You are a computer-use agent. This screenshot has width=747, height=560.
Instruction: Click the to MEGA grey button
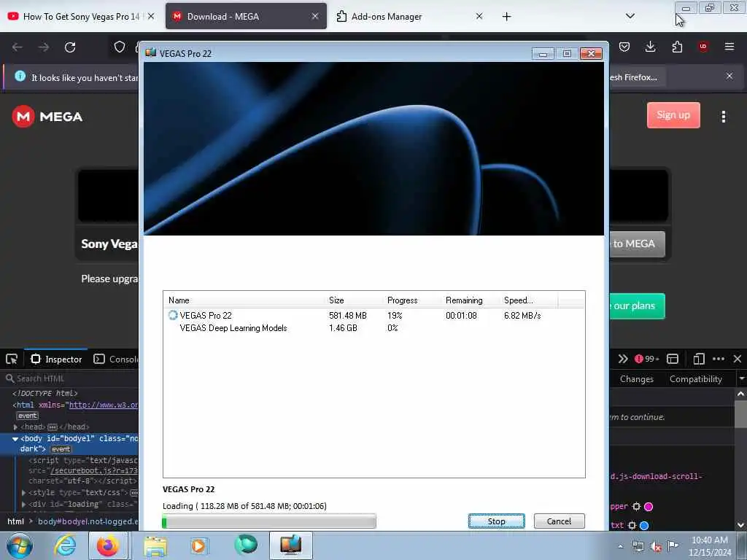click(x=637, y=244)
